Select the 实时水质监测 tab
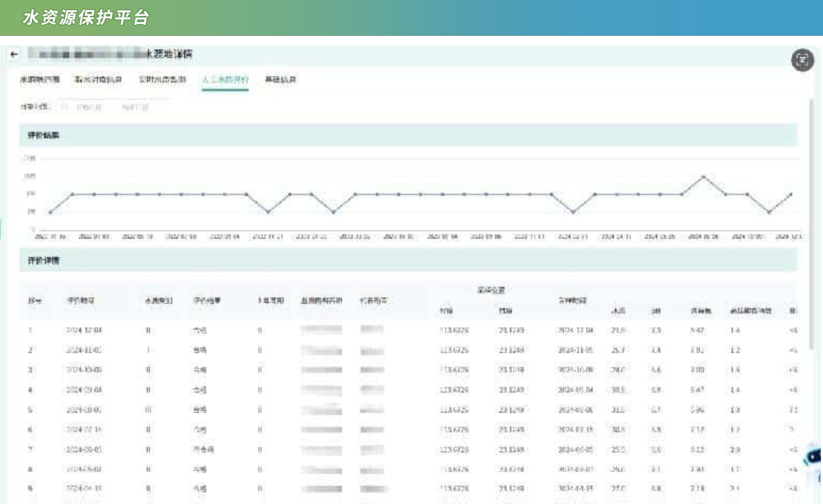The image size is (823, 504). (162, 79)
